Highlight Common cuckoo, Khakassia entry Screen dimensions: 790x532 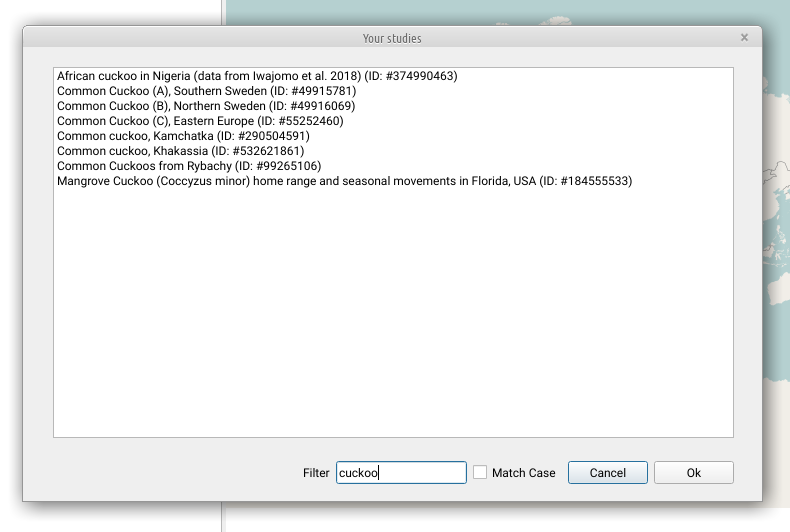pos(180,151)
